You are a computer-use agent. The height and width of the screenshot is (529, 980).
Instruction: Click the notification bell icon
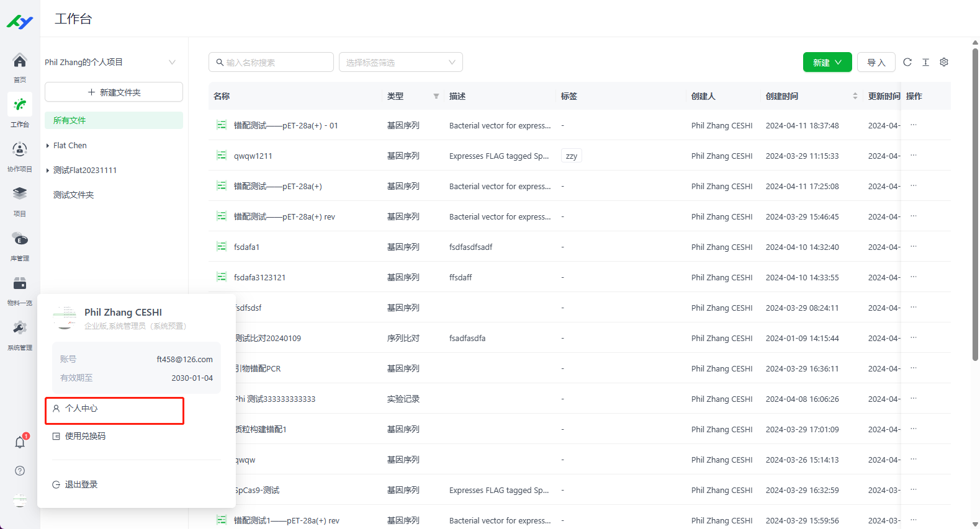(x=20, y=442)
